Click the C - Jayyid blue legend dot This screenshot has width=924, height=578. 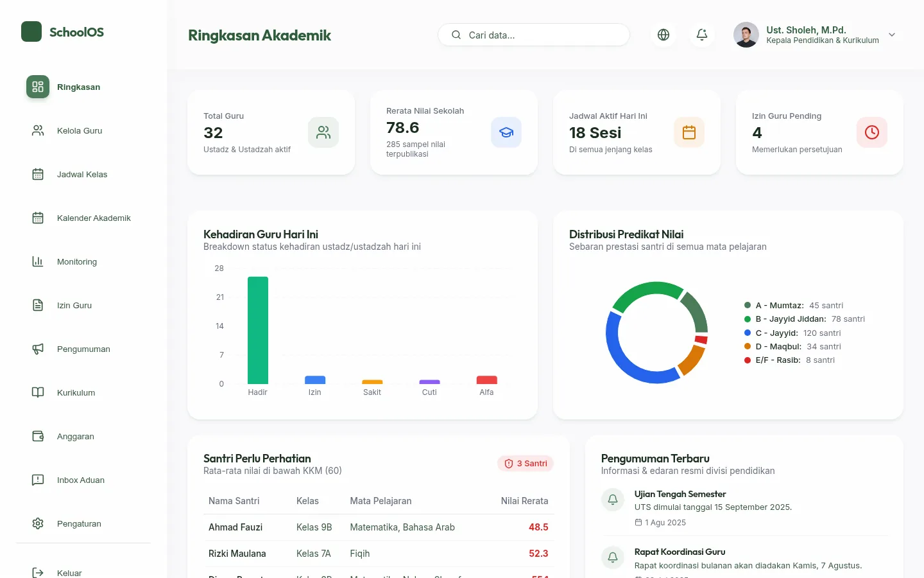click(x=748, y=333)
